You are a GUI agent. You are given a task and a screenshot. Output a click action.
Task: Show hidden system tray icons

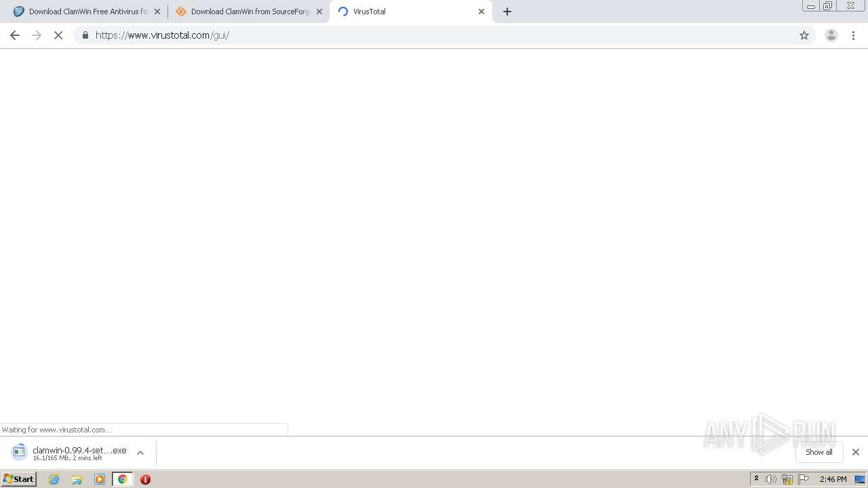point(757,479)
